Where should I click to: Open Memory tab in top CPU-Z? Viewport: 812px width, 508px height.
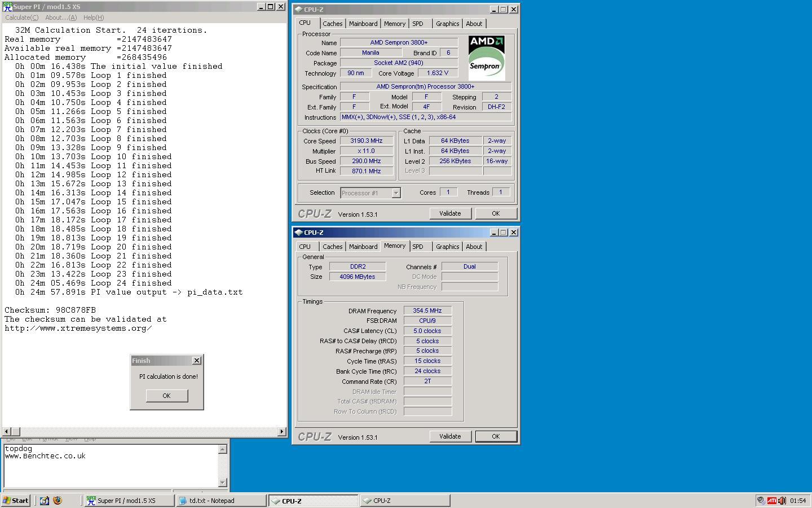395,24
